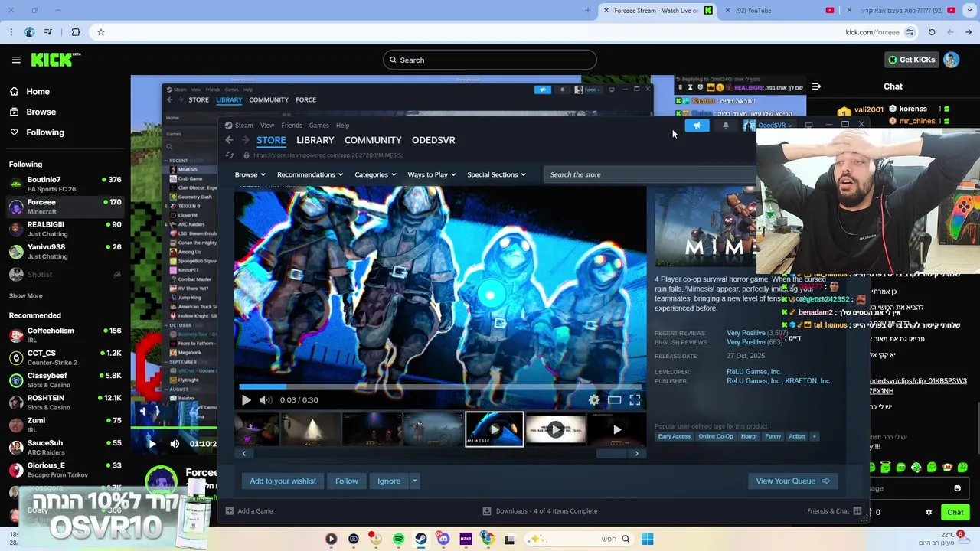Open Recommendations dropdown in Steam store

pos(310,174)
